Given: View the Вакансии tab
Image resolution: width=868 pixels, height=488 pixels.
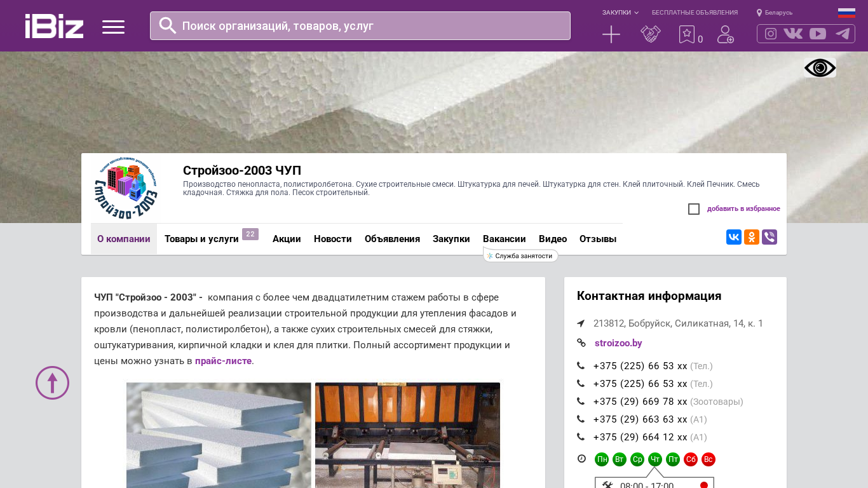Looking at the screenshot, I should point(505,239).
